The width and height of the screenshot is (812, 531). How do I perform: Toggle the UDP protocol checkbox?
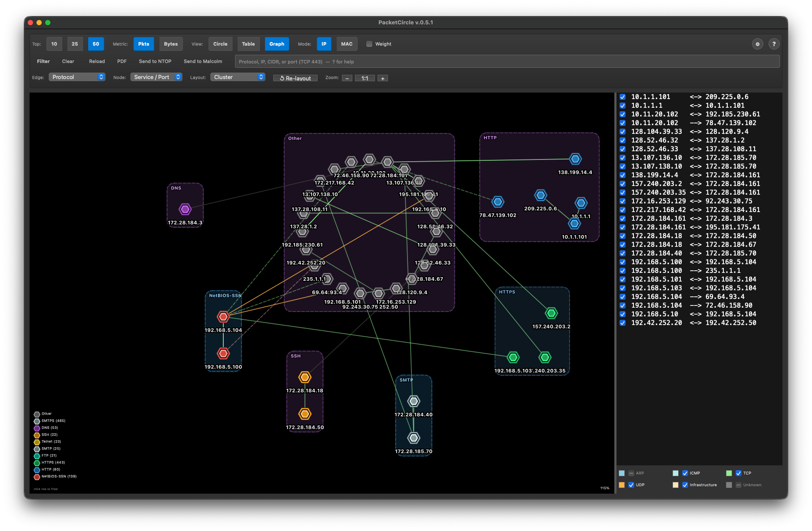631,485
